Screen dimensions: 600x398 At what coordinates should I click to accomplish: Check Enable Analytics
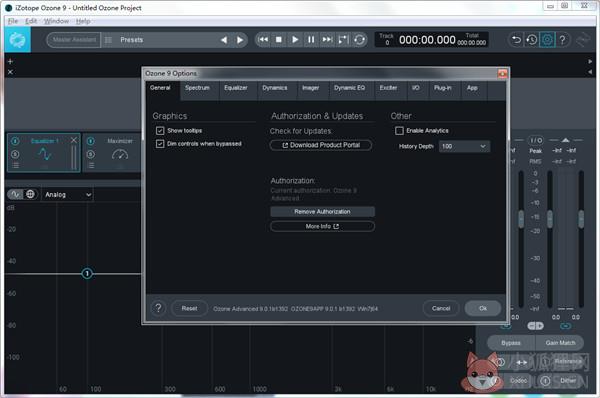399,131
